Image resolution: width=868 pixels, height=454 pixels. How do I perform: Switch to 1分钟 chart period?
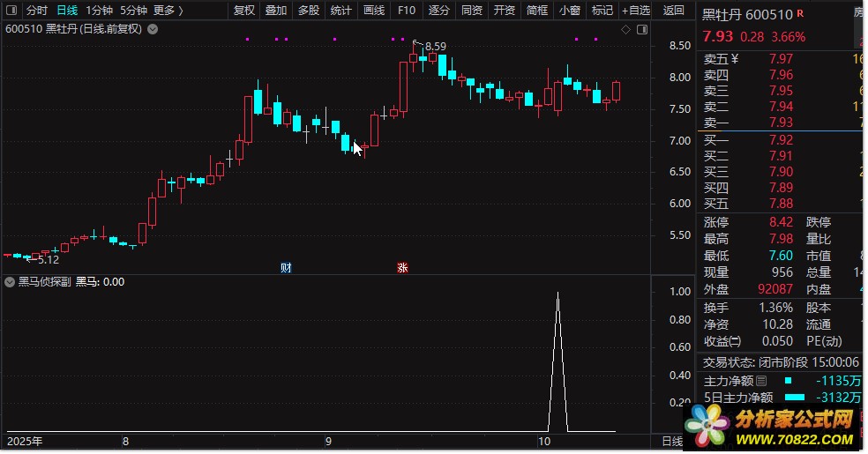(x=99, y=11)
